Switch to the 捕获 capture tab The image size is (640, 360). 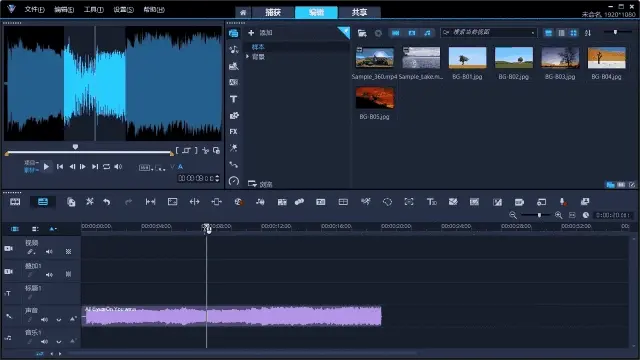tap(273, 12)
